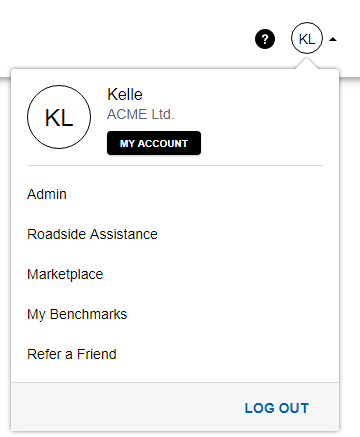The height and width of the screenshot is (437, 360).
Task: Click the ACME Ltd. company label
Action: coord(140,114)
